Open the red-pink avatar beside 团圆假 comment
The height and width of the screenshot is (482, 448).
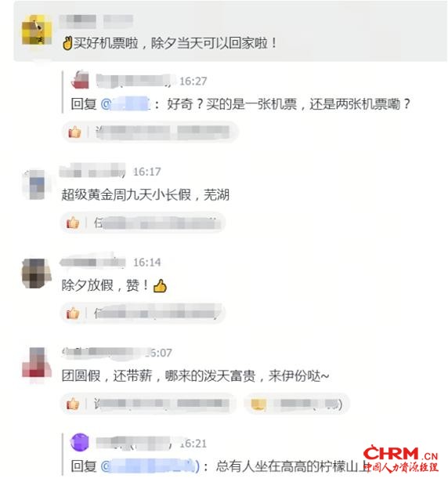click(36, 363)
